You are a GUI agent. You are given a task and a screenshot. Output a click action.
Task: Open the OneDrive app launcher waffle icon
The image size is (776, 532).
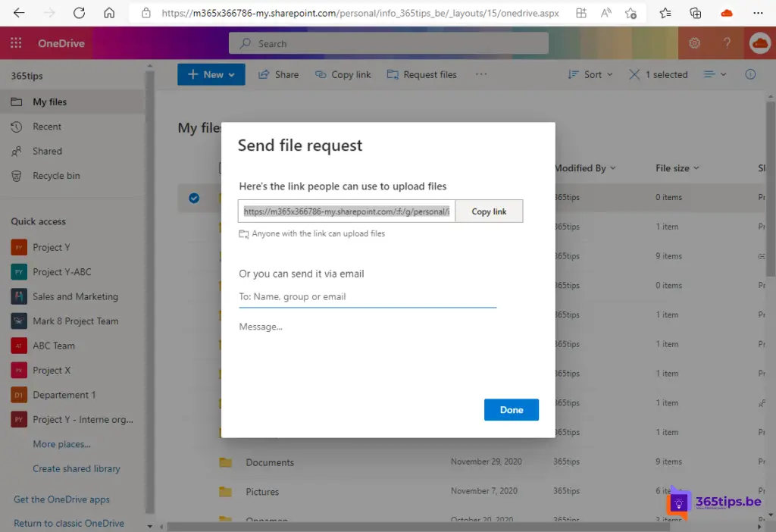[x=16, y=43]
